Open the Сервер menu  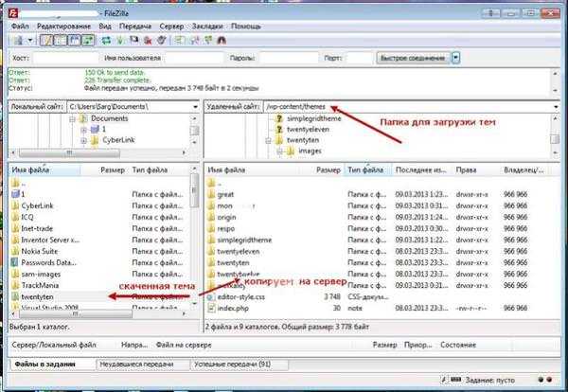tap(171, 27)
